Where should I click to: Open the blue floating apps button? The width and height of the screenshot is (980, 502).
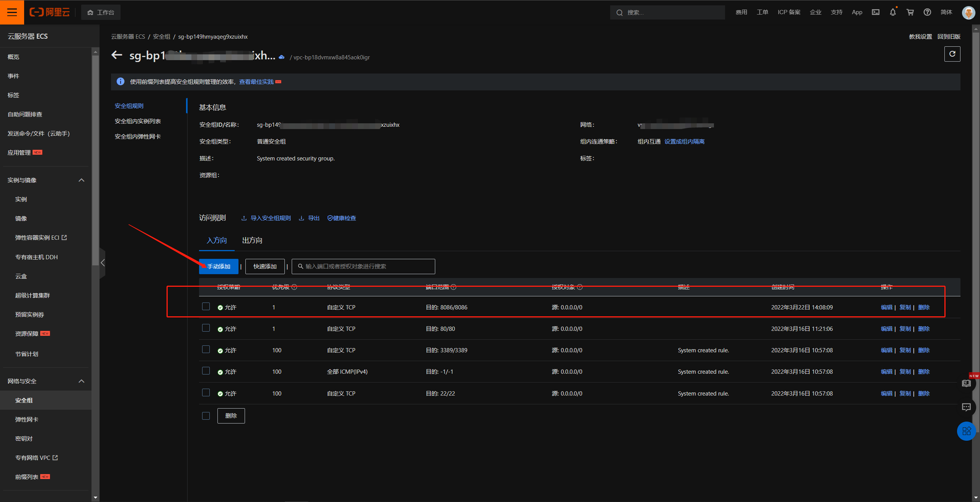(966, 431)
